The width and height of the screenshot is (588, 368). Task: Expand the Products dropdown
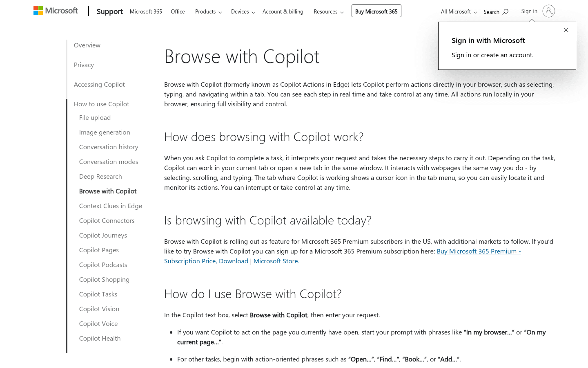(208, 11)
